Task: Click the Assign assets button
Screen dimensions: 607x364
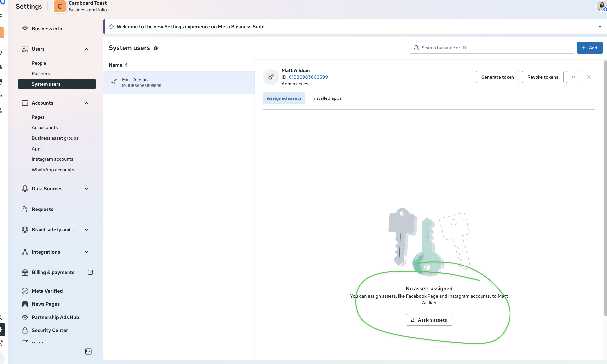Action: [429, 320]
